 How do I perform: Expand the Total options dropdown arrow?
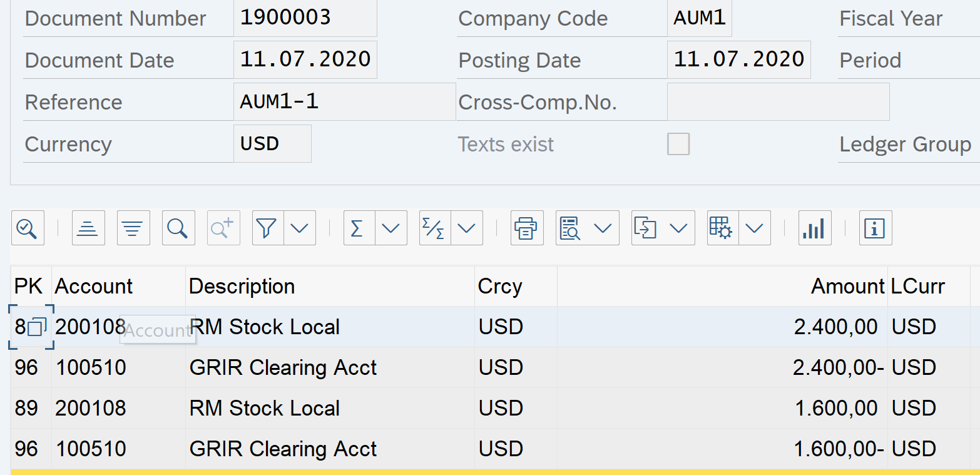pyautogui.click(x=391, y=228)
